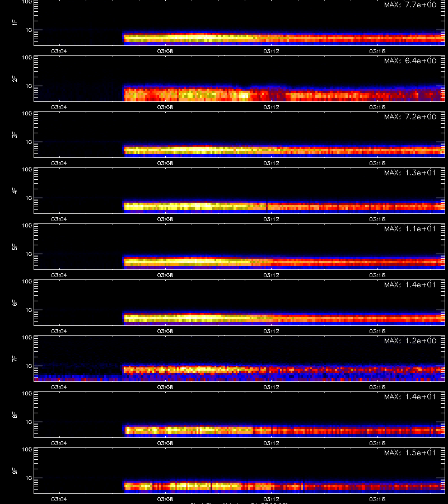The height and width of the screenshot is (504, 448).
Task: Click the '100' y-axis label of panel 4F
Action: tap(27, 169)
